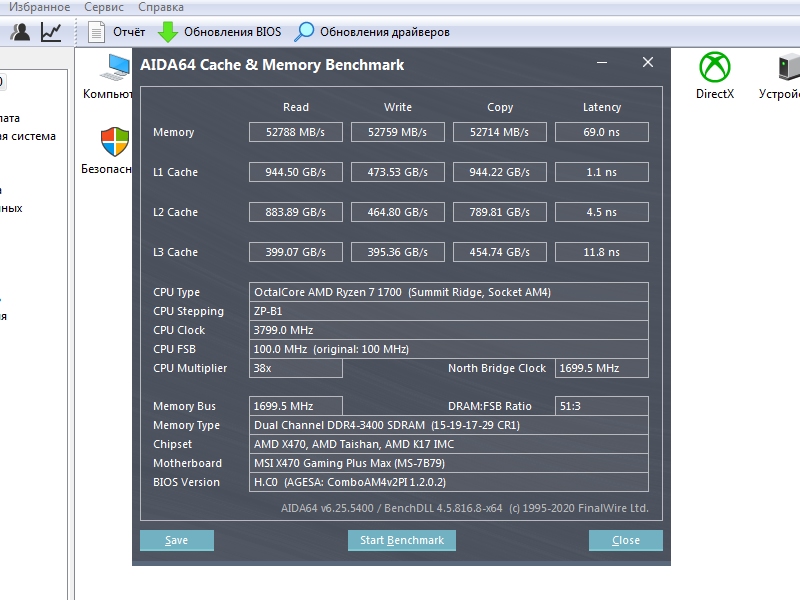Click the Memory row label
This screenshot has width=800, height=600.
pos(173,132)
